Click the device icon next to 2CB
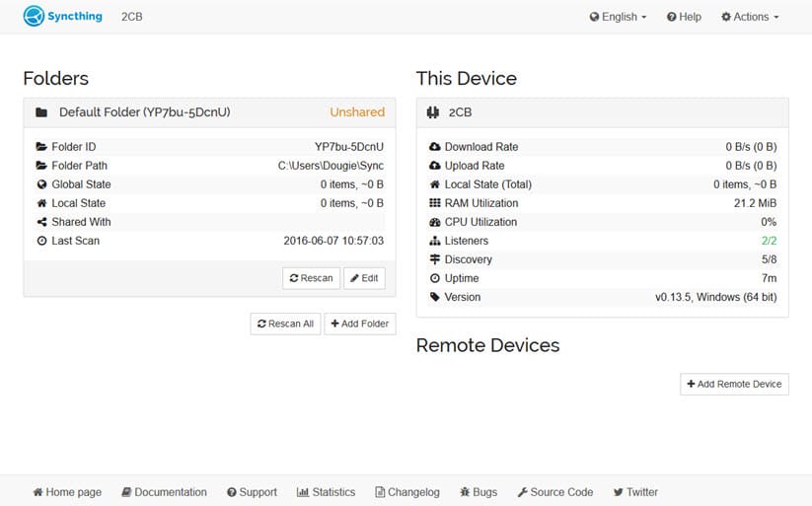The height and width of the screenshot is (506, 812). tap(432, 112)
